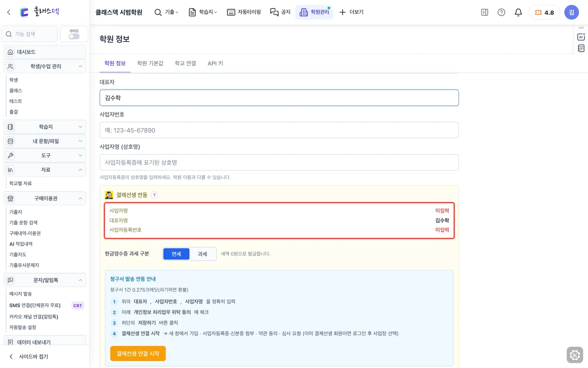Switch to the API 키 tab
This screenshot has width=588, height=368.
(x=215, y=63)
